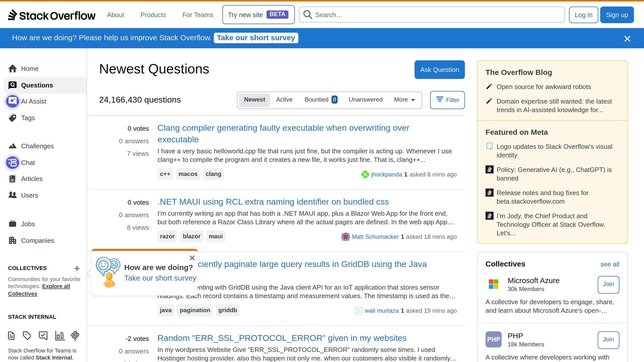
Task: Expand Collectives with the plus icon
Action: click(x=77, y=268)
